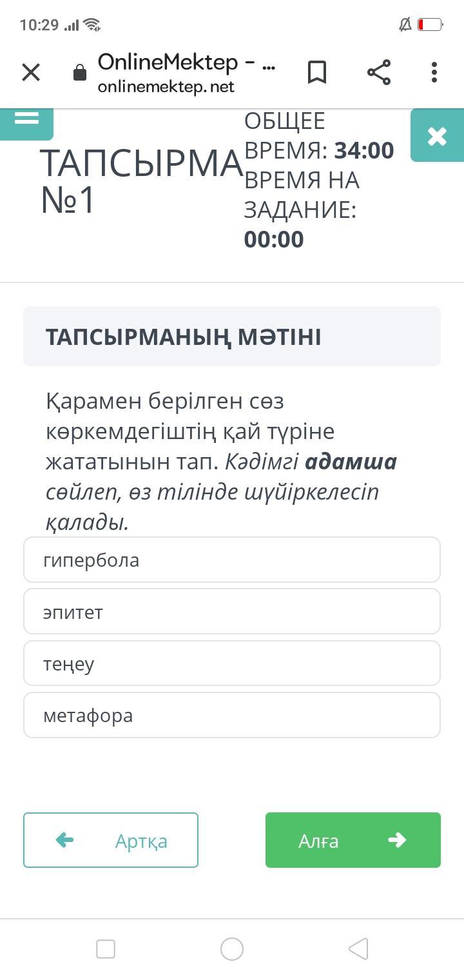Select the answer 'эпитет'
Image resolution: width=464 pixels, height=980 pixels.
(x=232, y=612)
